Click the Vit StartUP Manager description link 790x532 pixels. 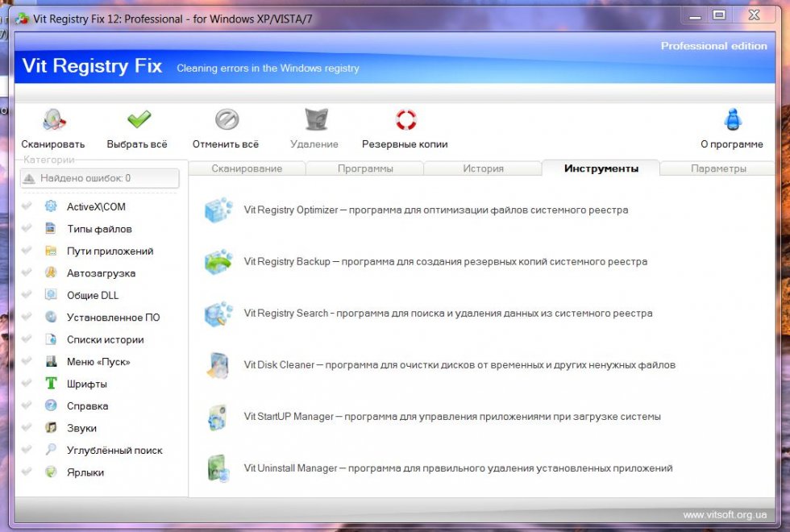(x=452, y=417)
